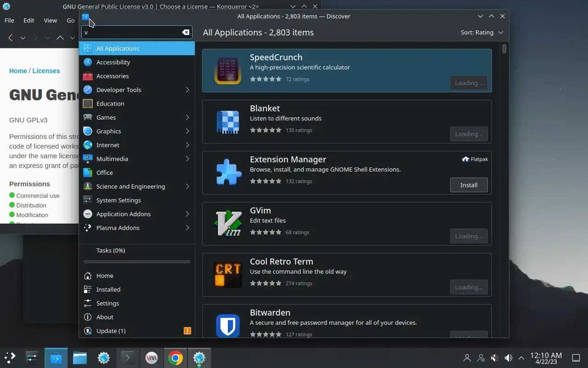Select the Cool Retro Term title
This screenshot has width=588, height=368.
pyautogui.click(x=281, y=261)
